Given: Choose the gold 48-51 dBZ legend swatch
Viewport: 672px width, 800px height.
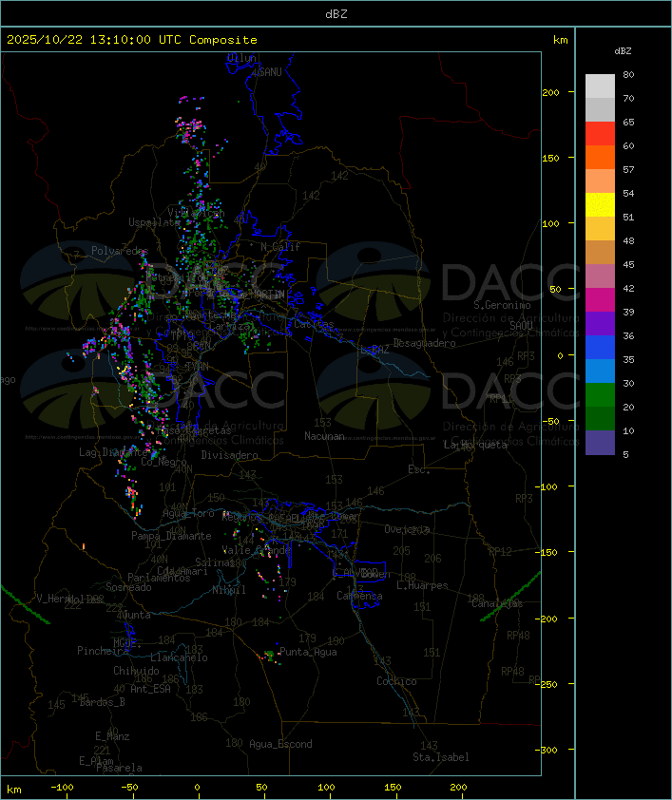Looking at the screenshot, I should (600, 229).
